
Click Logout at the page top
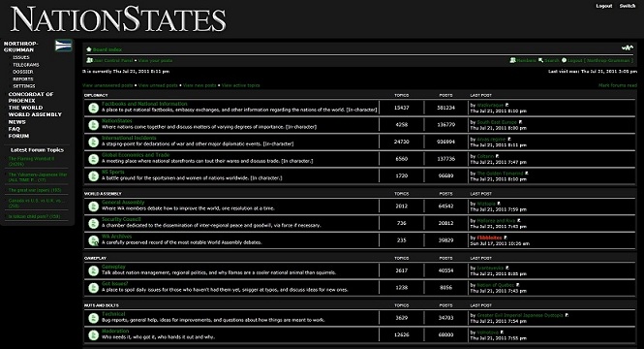[604, 6]
